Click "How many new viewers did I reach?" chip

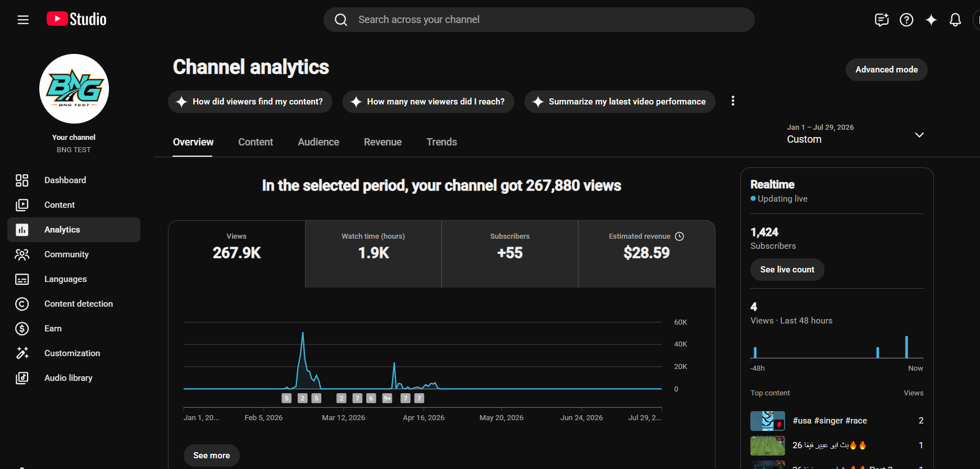429,102
